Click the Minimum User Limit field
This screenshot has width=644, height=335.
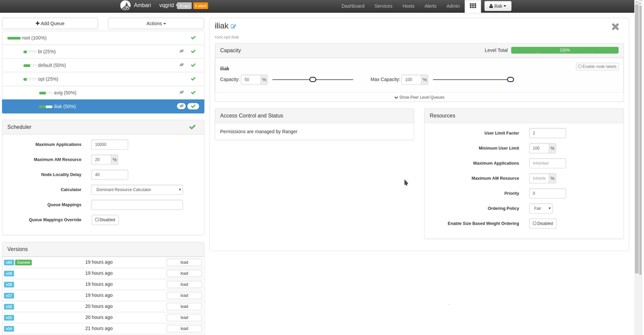539,148
